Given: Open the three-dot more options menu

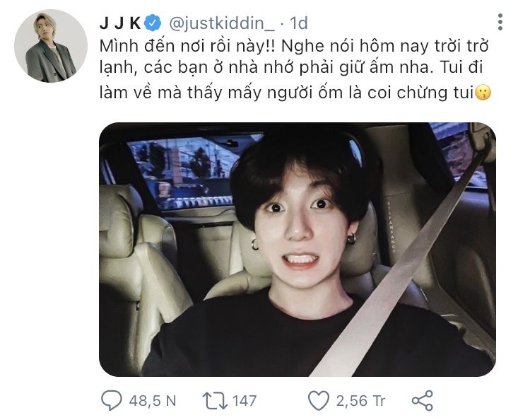Looking at the screenshot, I should (x=500, y=23).
